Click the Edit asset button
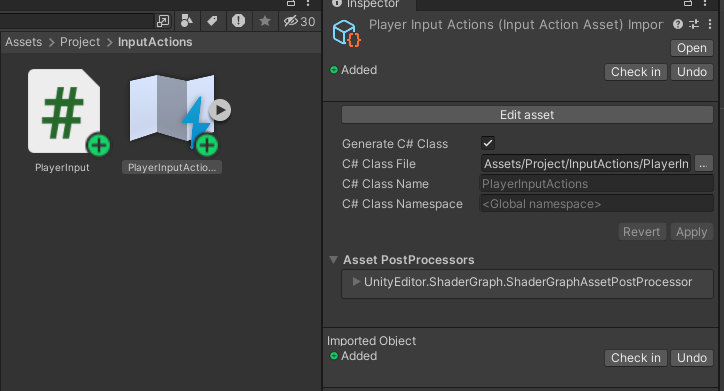The image size is (724, 391). coord(527,115)
